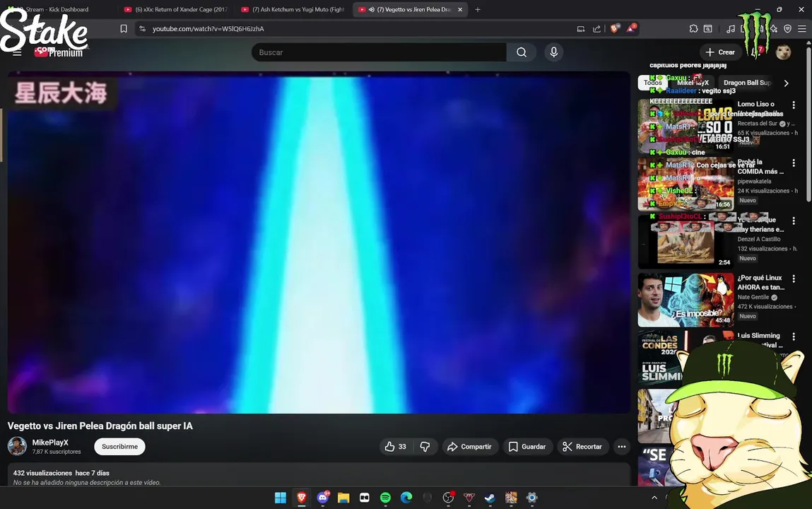Open the browser main menu icon
This screenshot has width=812, height=509.
[x=801, y=29]
